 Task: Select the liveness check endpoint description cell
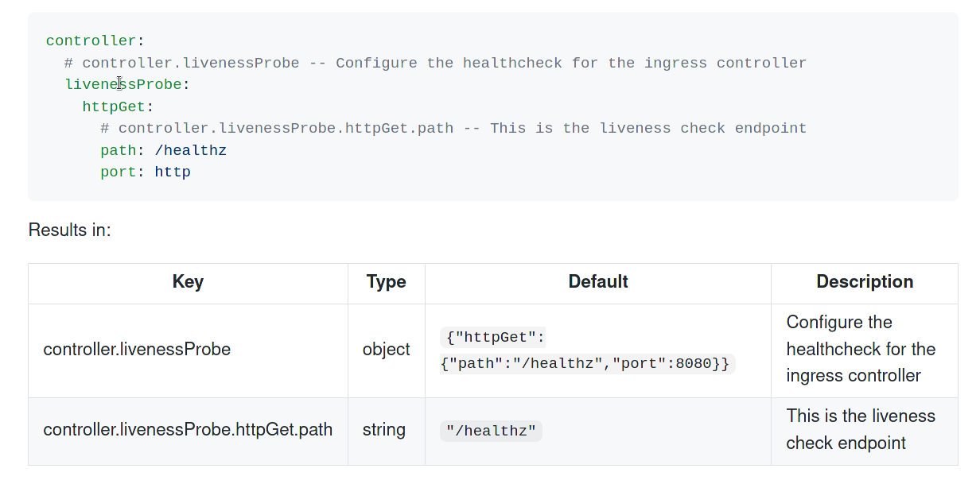click(x=861, y=429)
